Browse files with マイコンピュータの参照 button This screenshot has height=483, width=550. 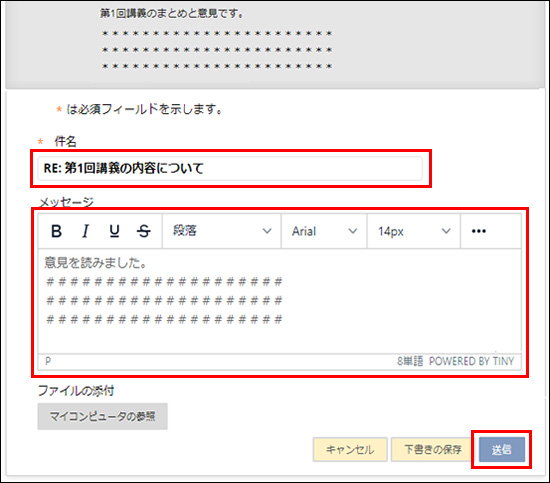pos(102,416)
